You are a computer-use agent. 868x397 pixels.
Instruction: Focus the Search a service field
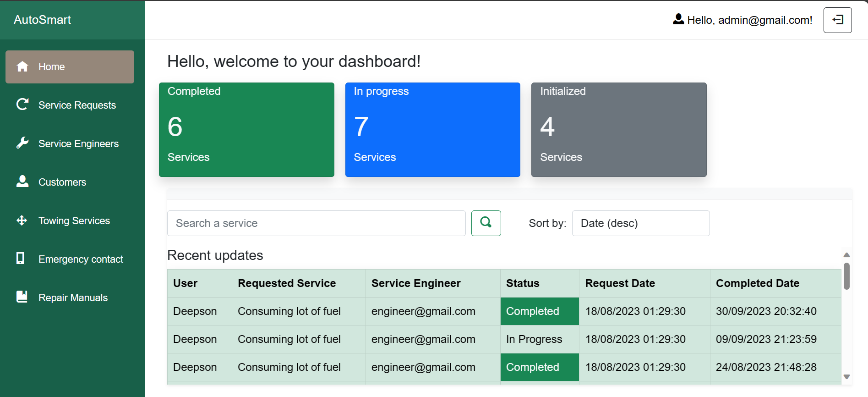[x=317, y=223]
